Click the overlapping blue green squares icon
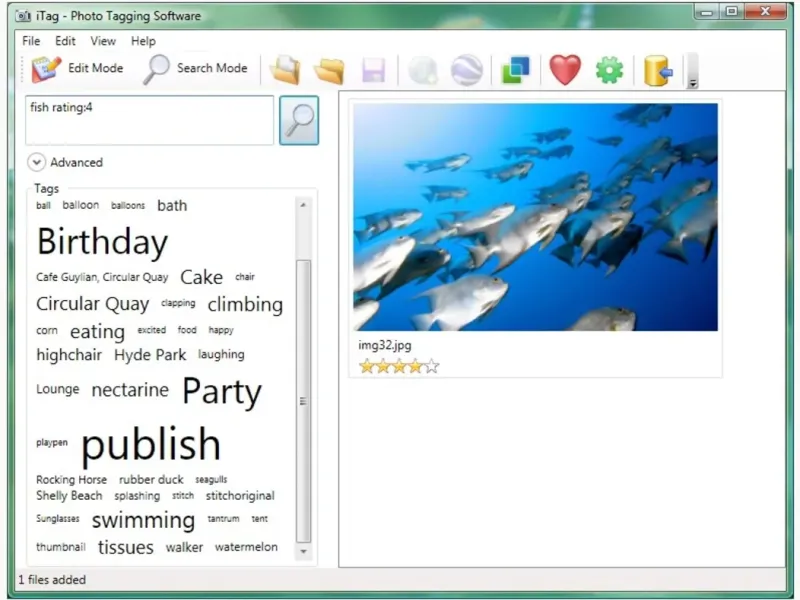The height and width of the screenshot is (600, 800). pos(516,69)
